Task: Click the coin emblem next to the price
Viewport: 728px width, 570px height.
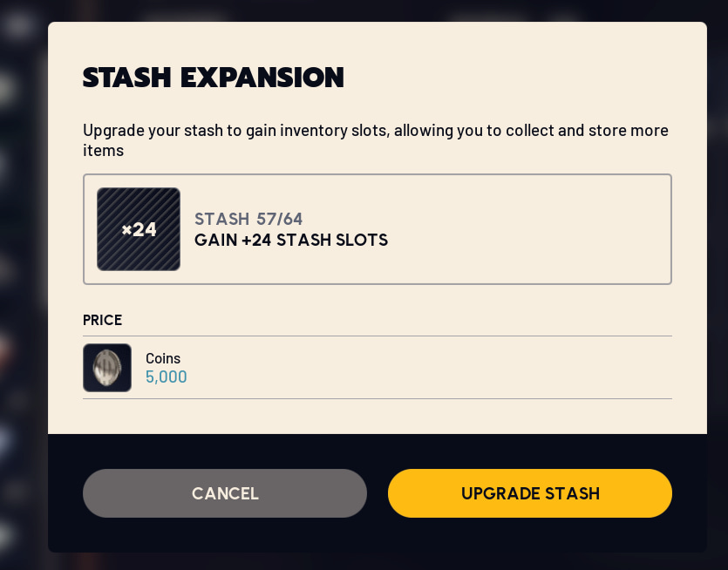Action: click(107, 368)
